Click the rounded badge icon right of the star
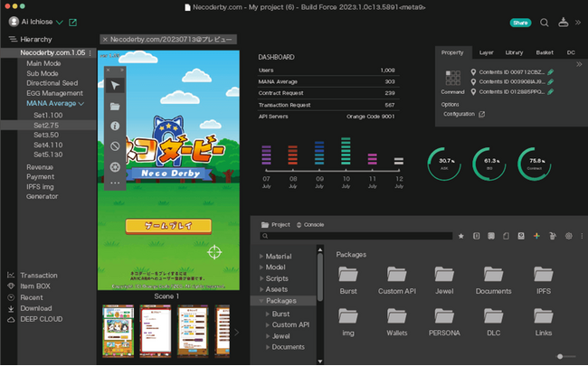 [x=476, y=236]
